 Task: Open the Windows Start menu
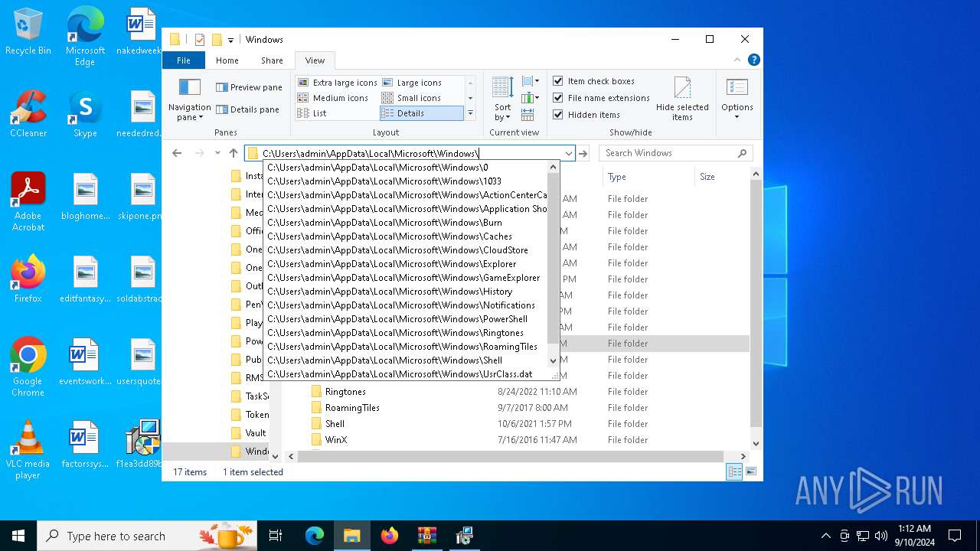(x=18, y=536)
